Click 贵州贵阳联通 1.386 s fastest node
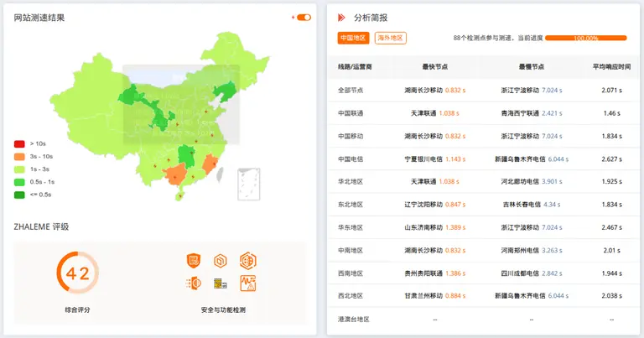The width and height of the screenshot is (644, 338). [435, 273]
